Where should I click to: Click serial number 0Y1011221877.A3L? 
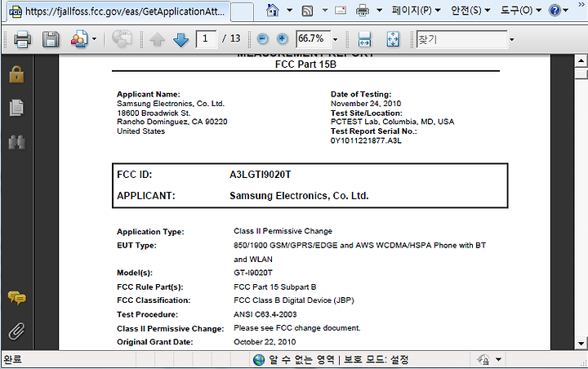point(366,140)
